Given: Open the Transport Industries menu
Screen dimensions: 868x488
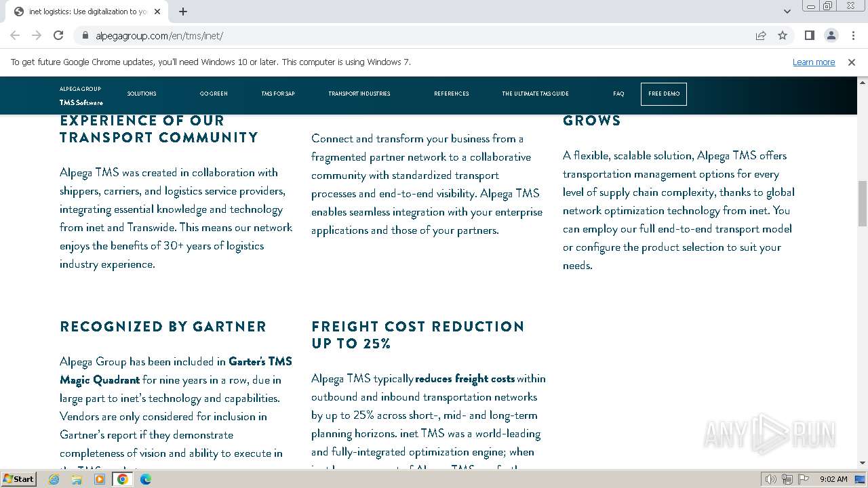Looking at the screenshot, I should pyautogui.click(x=359, y=94).
